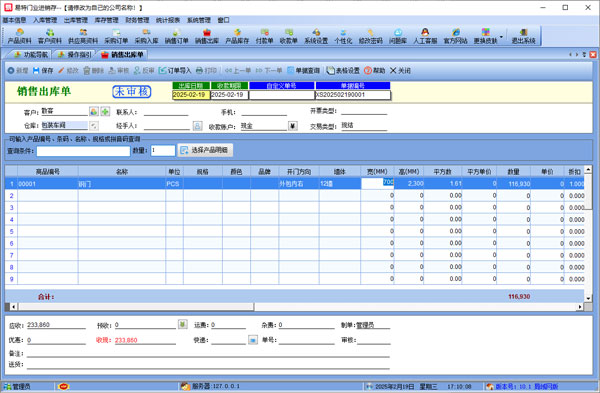600x393 pixels.
Task: Click 预收 selector icon beside field
Action: click(183, 325)
